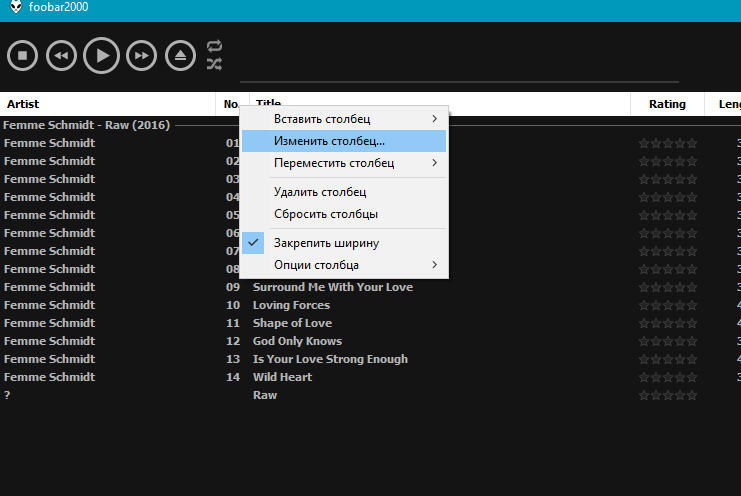Screen dimensions: 741x496
Task: Set star rating for 'Wild Heart' track
Action: pyautogui.click(x=668, y=377)
